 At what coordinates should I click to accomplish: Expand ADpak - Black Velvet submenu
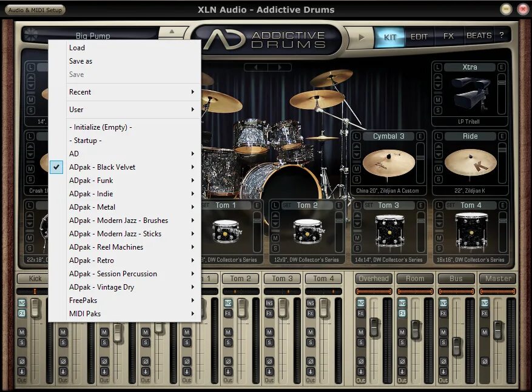(x=132, y=167)
